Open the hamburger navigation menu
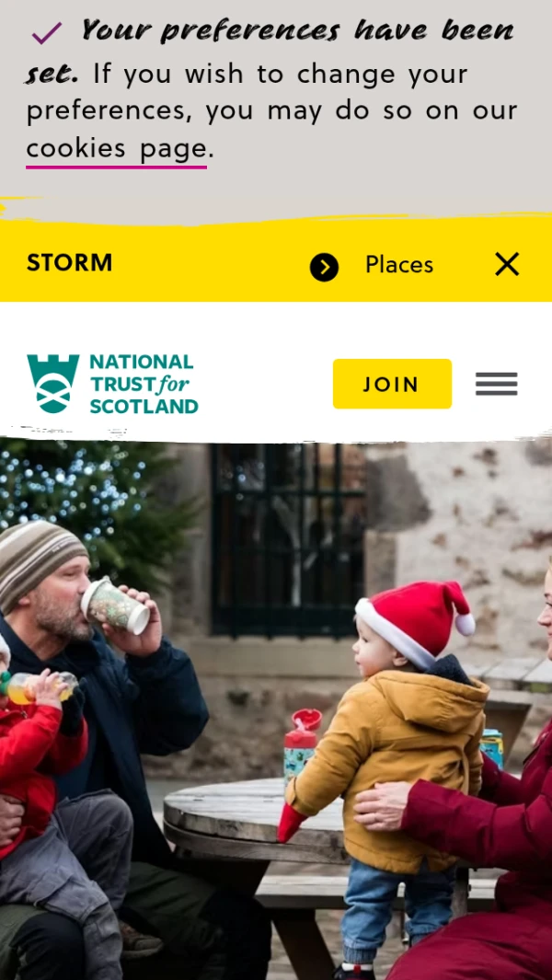552x980 pixels. coord(497,384)
